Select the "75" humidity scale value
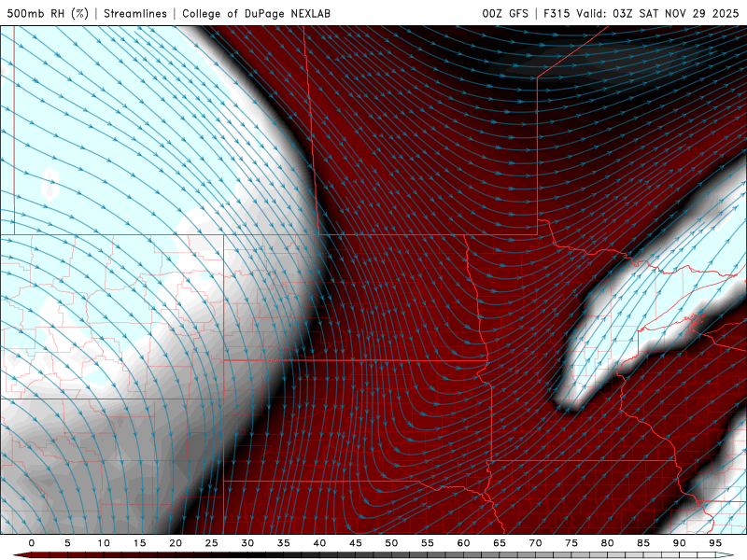The width and height of the screenshot is (747, 560). click(x=571, y=543)
